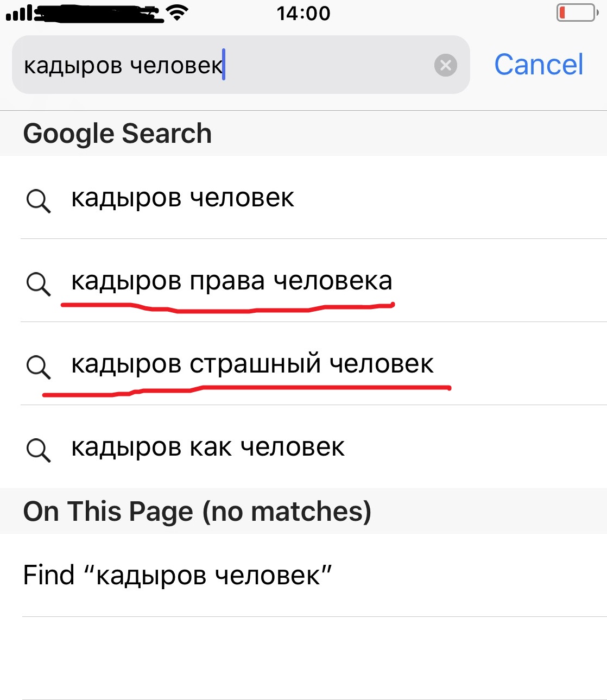The image size is (607, 700).
Task: Tap the battery indicator in status bar
Action: [577, 12]
